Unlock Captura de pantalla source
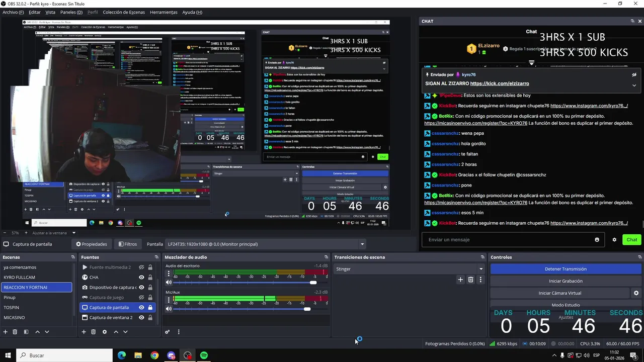644x362 pixels. point(150,307)
